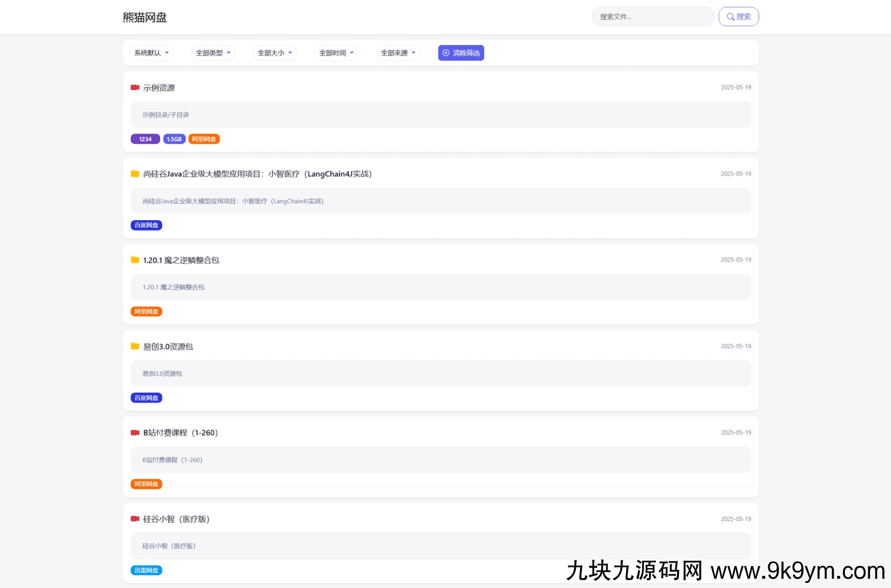
Task: Click the 迅雷网盘 source tag
Action: tap(146, 570)
